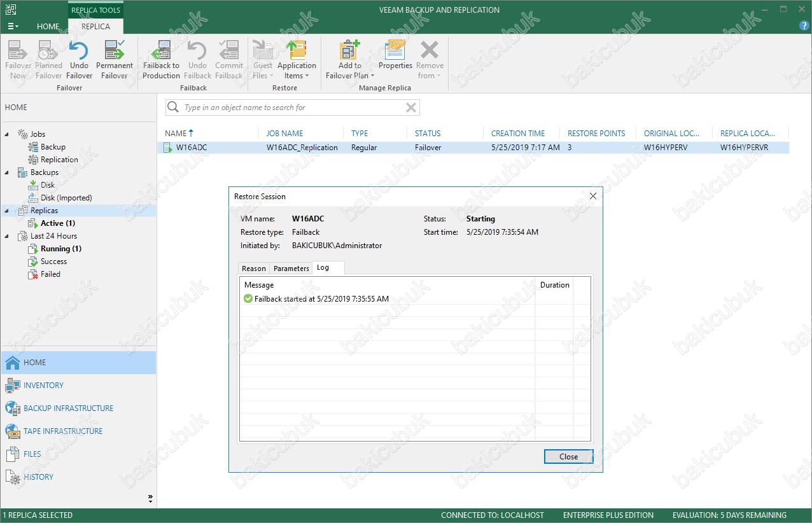
Task: Select Success under Last 24 Hours
Action: [x=53, y=261]
